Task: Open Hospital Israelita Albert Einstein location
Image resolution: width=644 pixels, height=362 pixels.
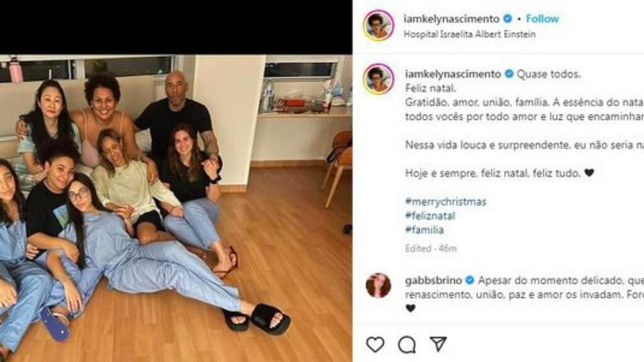Action: pos(469,34)
